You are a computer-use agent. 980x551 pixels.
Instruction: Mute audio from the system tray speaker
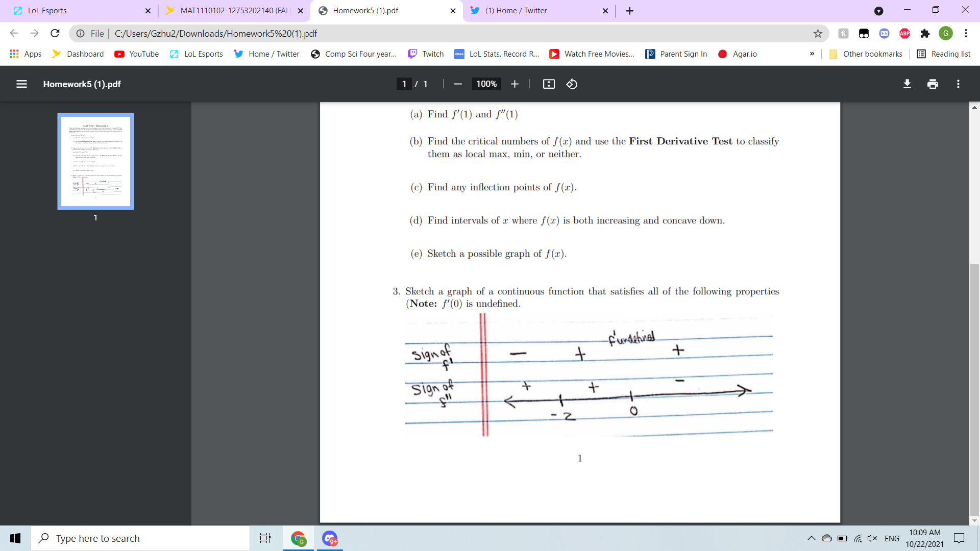(872, 538)
